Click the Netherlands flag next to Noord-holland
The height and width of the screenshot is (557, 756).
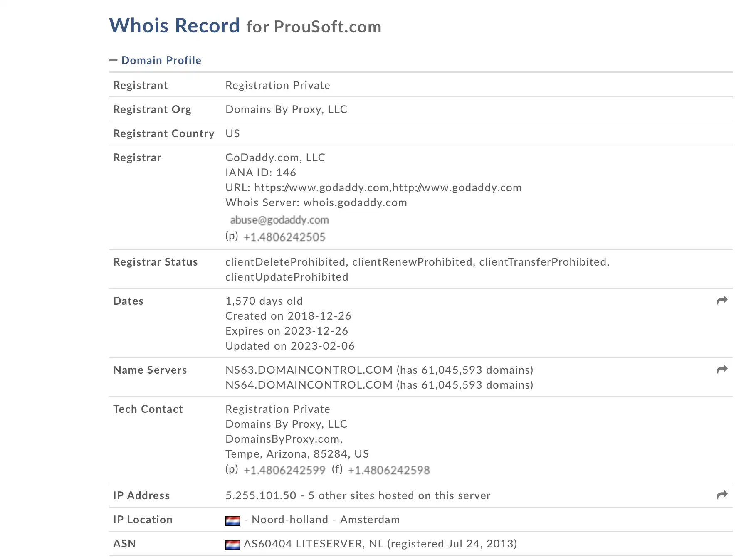[233, 520]
